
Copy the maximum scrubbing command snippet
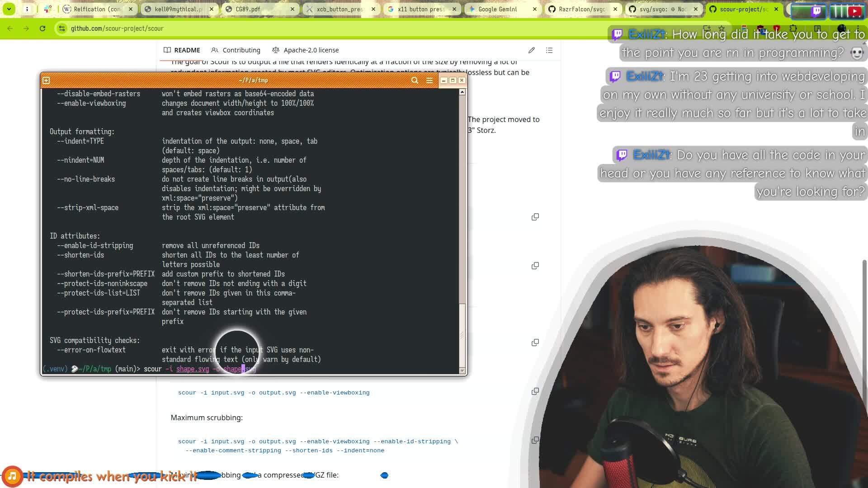click(x=535, y=440)
